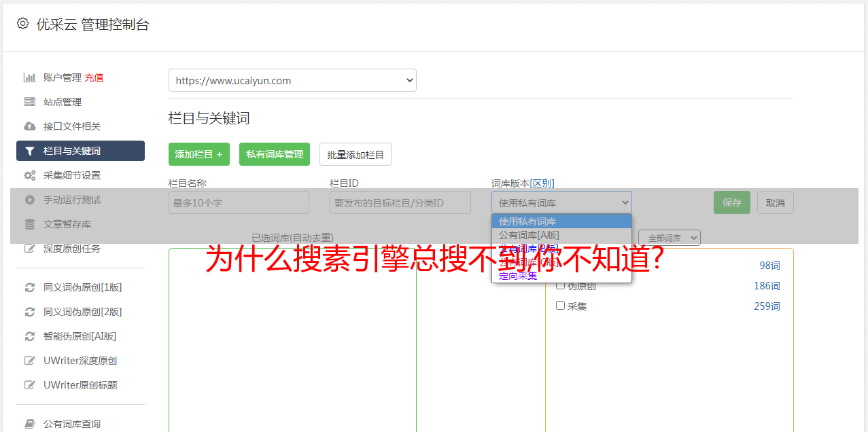Click the gears icon for 采集细节设置

30,175
